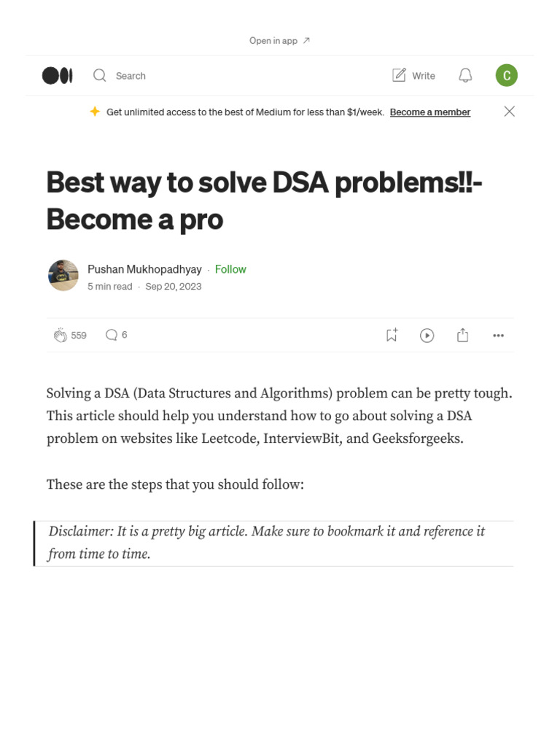Viewport: 560px width, 747px height.
Task: Follow Pushan Mukhopadhyay
Action: coord(230,269)
